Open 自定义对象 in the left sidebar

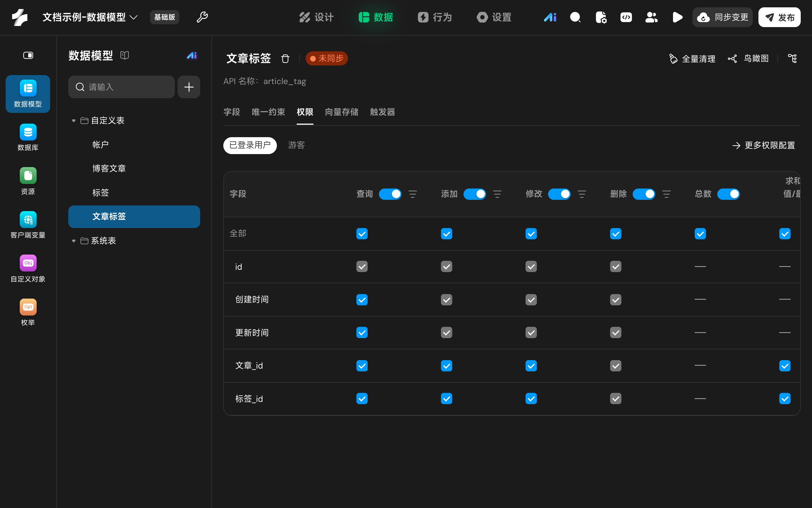coord(28,268)
